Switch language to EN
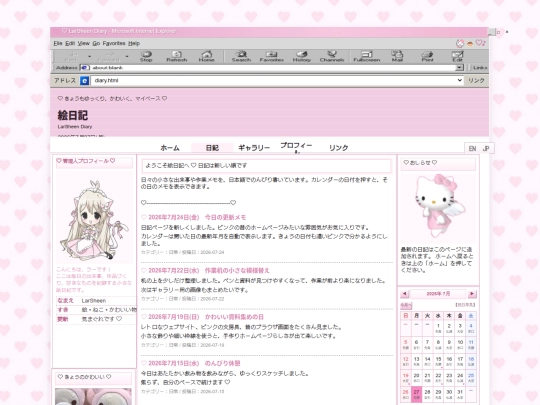 [472, 148]
